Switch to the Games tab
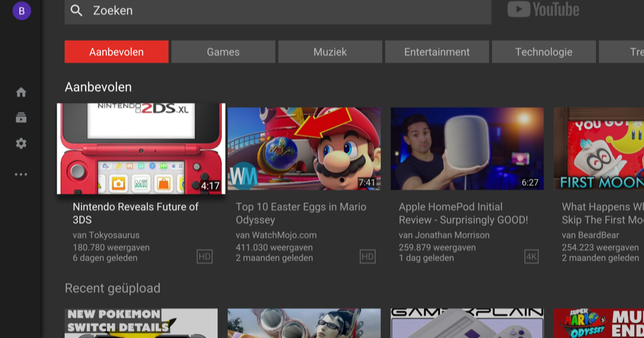 coord(223,52)
